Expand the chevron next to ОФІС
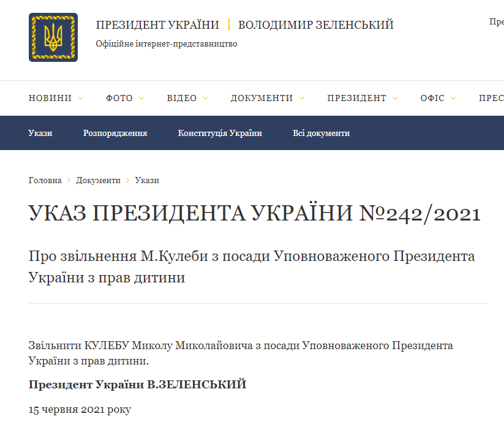 coord(453,98)
